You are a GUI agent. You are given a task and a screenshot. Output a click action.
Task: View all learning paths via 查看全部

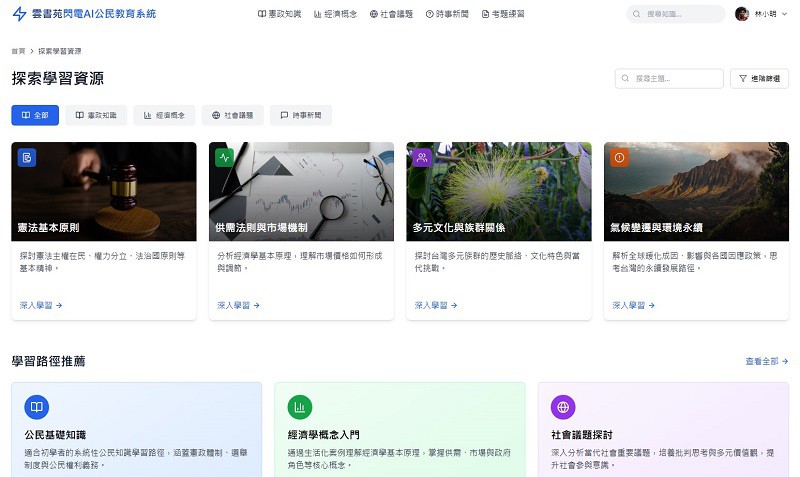pyautogui.click(x=766, y=361)
